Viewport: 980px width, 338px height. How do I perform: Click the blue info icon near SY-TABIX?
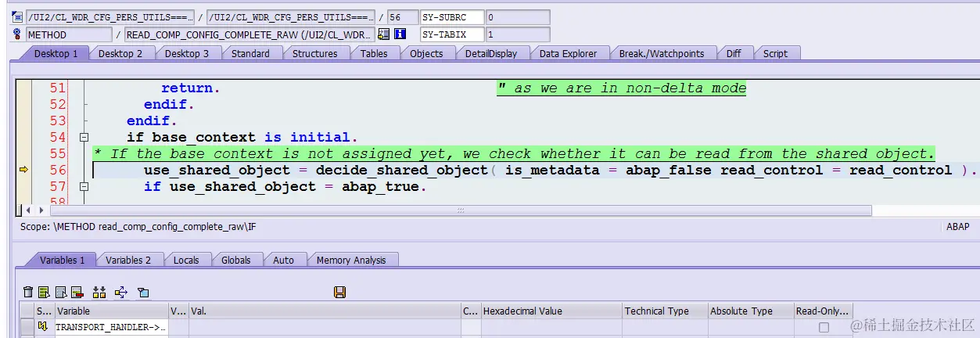pos(400,34)
